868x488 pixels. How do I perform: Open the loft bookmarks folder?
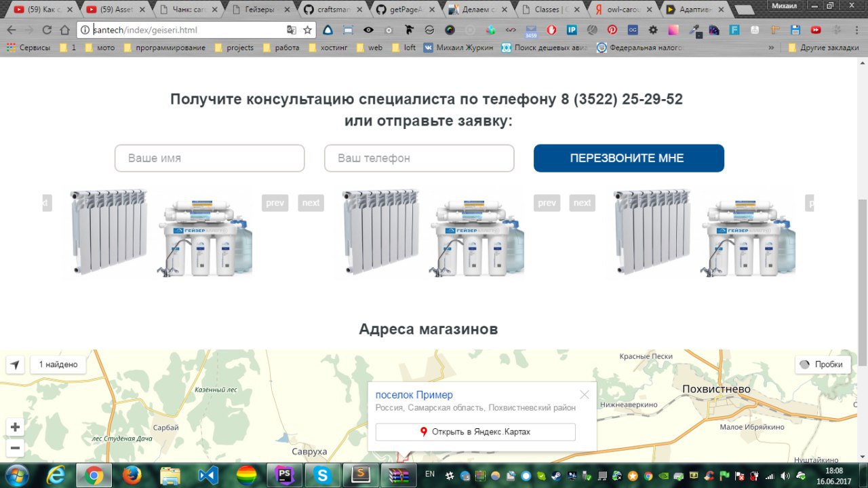pyautogui.click(x=403, y=48)
